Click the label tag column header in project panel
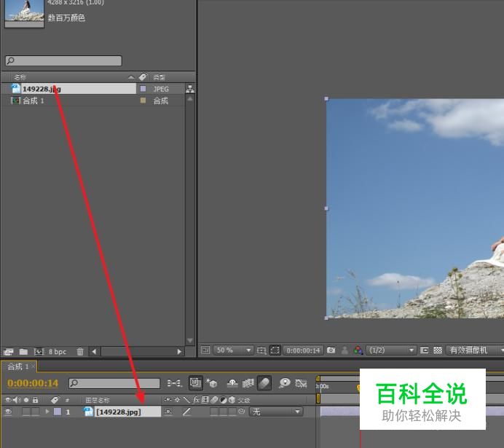 click(x=143, y=77)
